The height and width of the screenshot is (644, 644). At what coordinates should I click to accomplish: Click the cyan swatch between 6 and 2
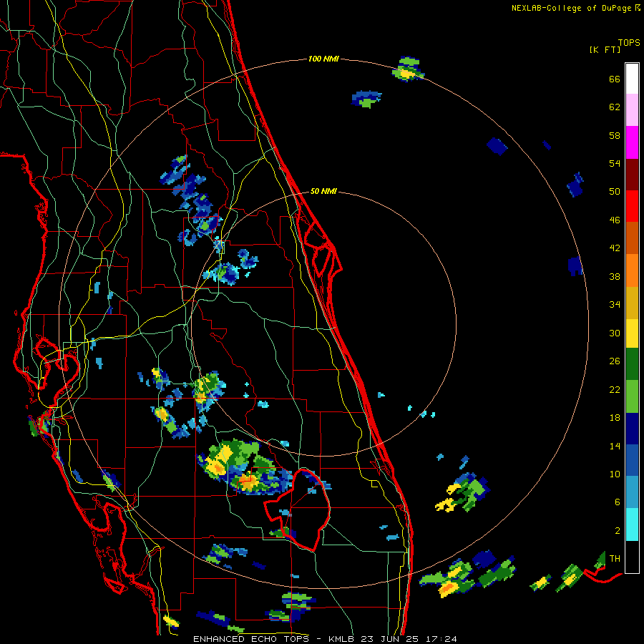point(632,525)
